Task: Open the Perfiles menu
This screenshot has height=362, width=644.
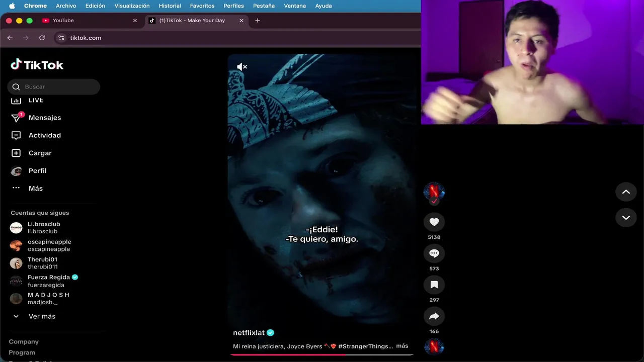Action: click(233, 6)
